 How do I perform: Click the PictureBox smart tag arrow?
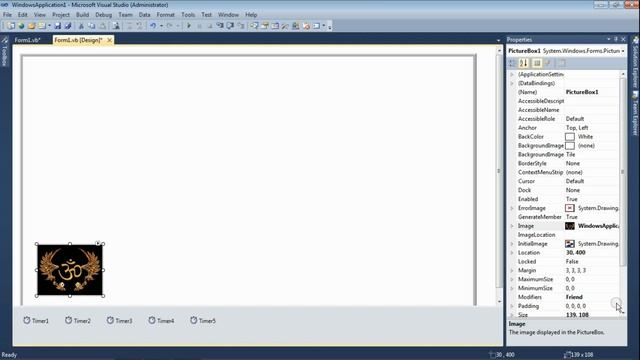tap(98, 243)
